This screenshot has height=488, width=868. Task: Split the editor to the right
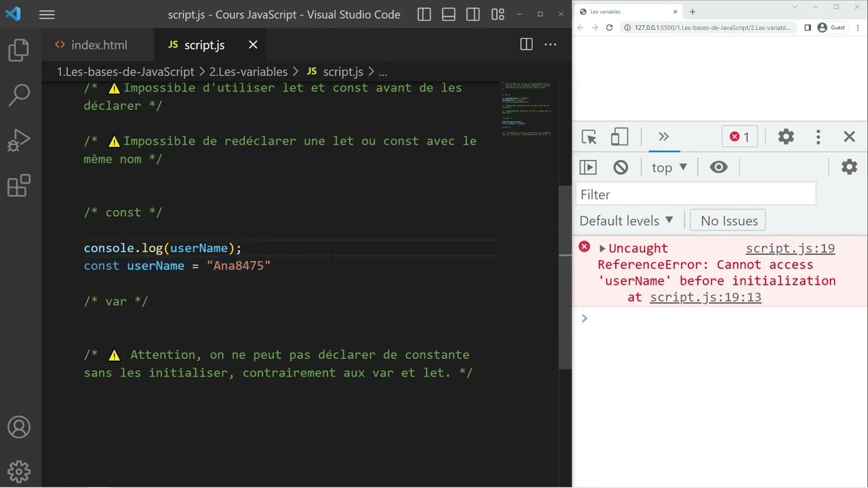point(526,45)
